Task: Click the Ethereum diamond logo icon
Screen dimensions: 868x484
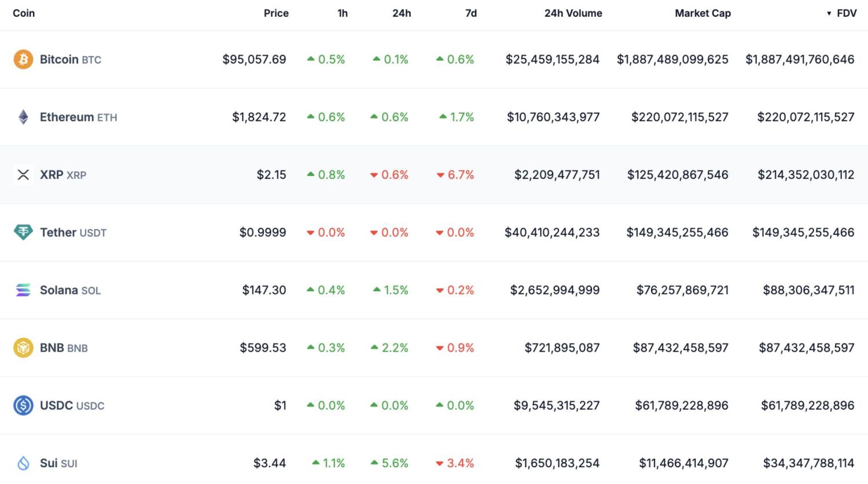Action: pos(23,117)
